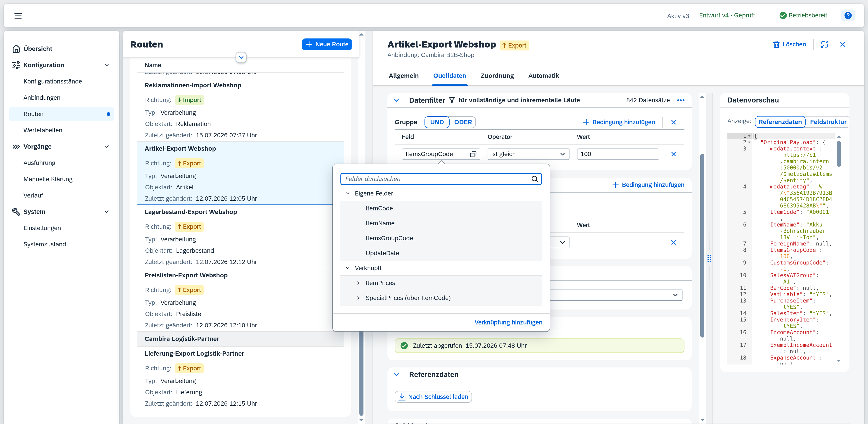Show Referenzdaten in Datenvorschau
This screenshot has height=424, width=868.
point(780,122)
